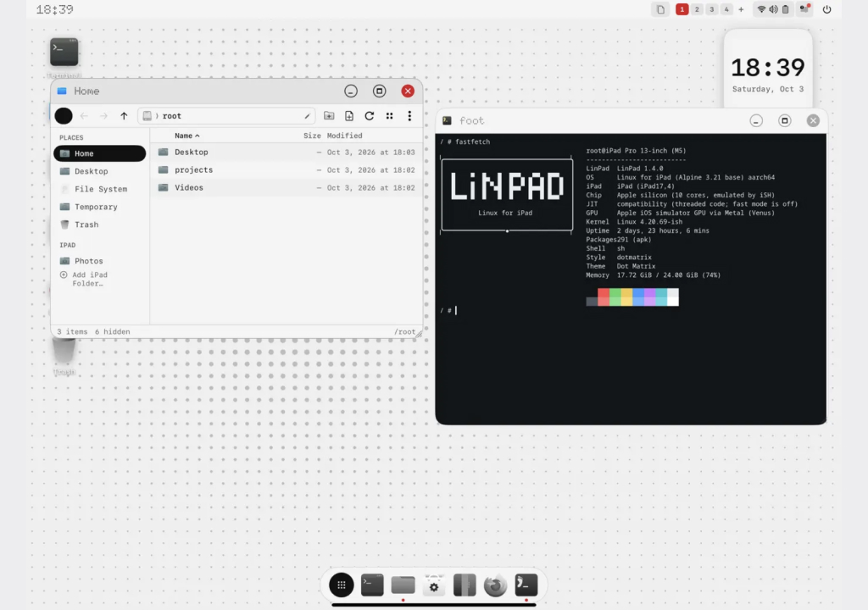
Task: Go up to the parent folder
Action: (124, 116)
